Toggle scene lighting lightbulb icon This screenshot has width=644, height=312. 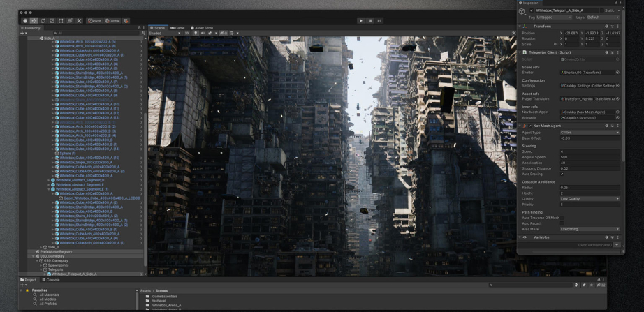tap(196, 33)
